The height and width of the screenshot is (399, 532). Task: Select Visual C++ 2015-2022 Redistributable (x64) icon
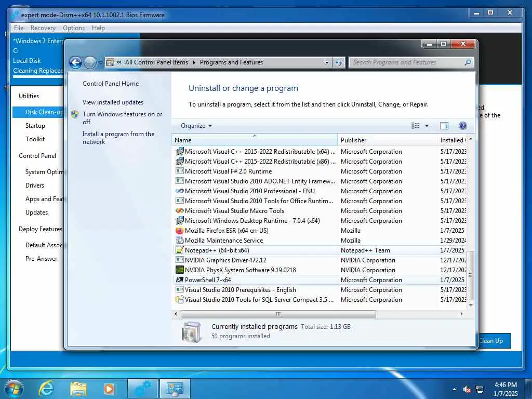pyautogui.click(x=179, y=152)
